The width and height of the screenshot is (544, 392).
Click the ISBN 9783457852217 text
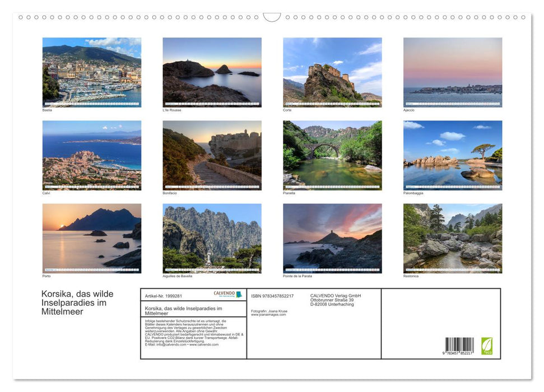pyautogui.click(x=272, y=296)
